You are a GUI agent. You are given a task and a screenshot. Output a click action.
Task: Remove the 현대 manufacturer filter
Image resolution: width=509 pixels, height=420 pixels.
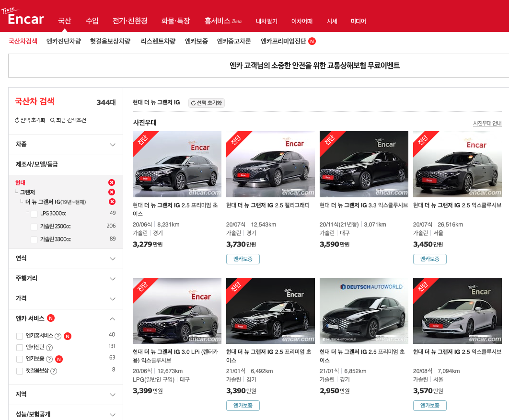(x=112, y=182)
